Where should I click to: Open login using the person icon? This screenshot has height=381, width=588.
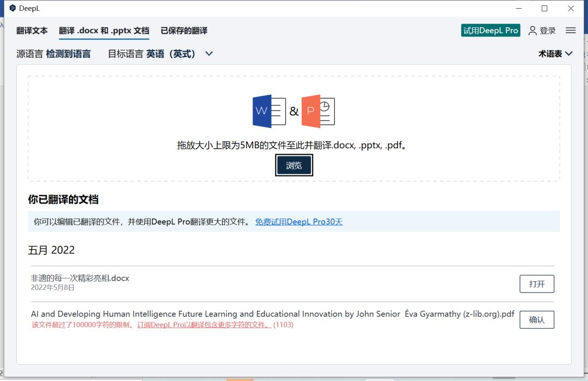[x=532, y=31]
